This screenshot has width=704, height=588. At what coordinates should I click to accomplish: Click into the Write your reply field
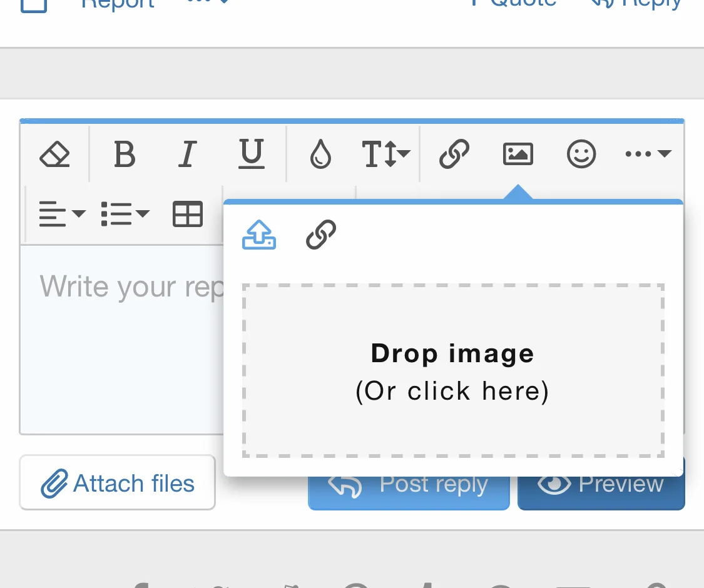121,339
